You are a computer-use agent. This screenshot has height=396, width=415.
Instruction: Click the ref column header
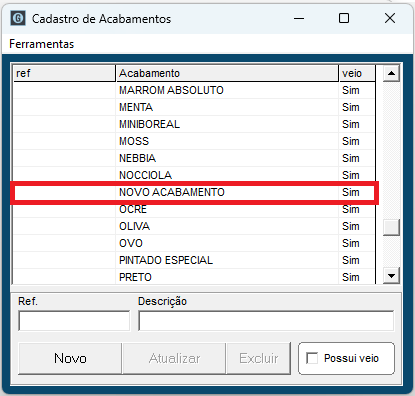point(64,73)
